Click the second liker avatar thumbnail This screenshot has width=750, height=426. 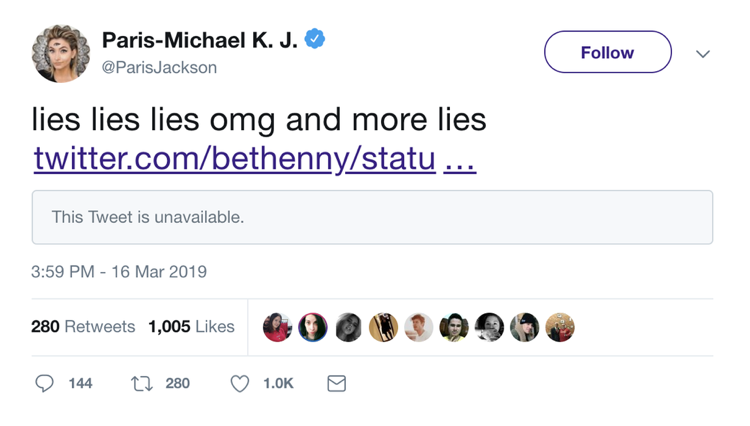coord(313,327)
